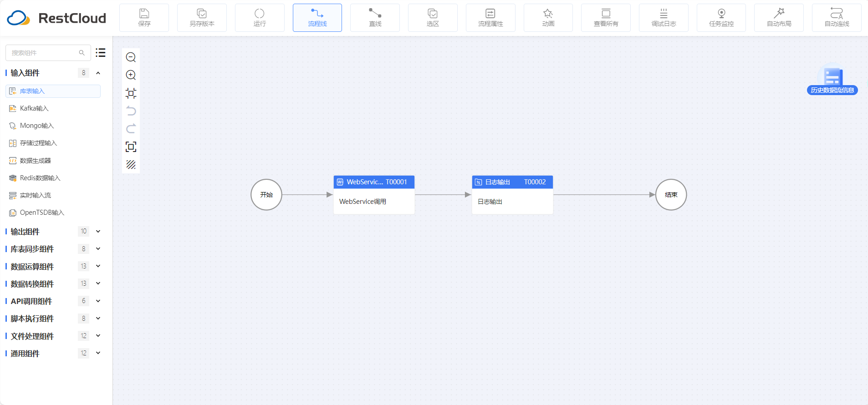Image resolution: width=868 pixels, height=405 pixels.
Task: Redo the last canvas action
Action: click(x=131, y=129)
